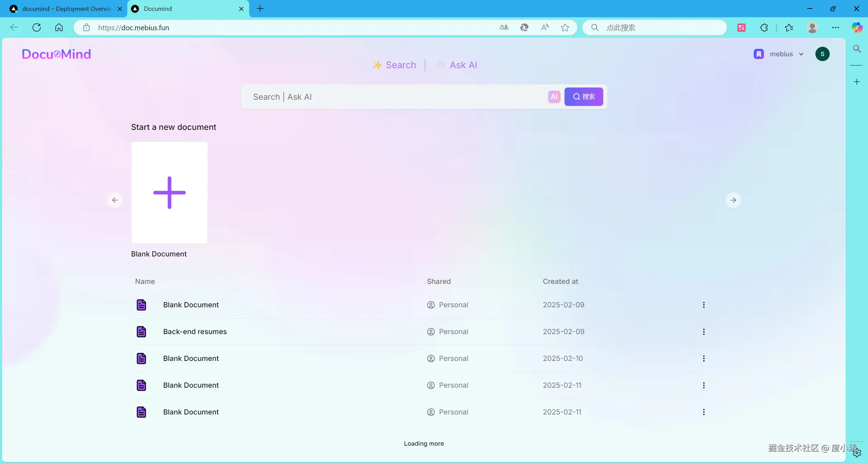The height and width of the screenshot is (464, 868).
Task: Click the translate page icon in address bar
Action: tap(504, 27)
